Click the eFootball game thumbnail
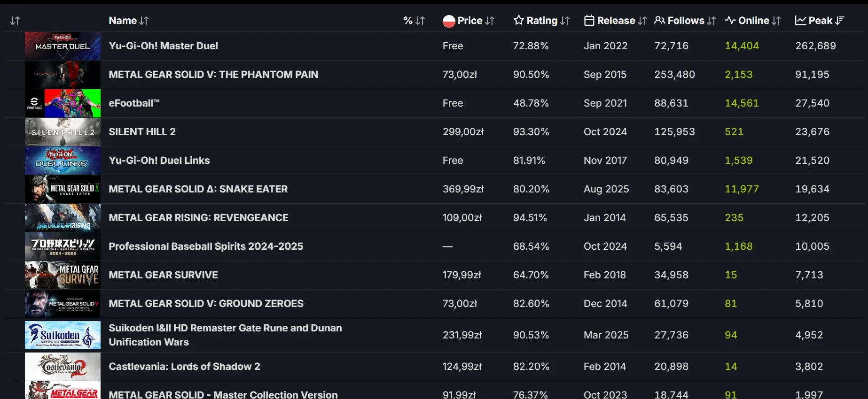 63,103
